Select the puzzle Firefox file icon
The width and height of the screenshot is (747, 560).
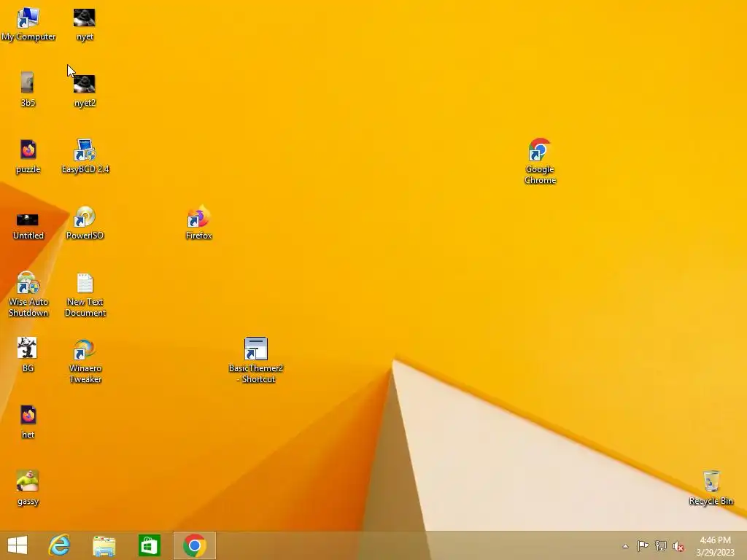click(x=28, y=156)
